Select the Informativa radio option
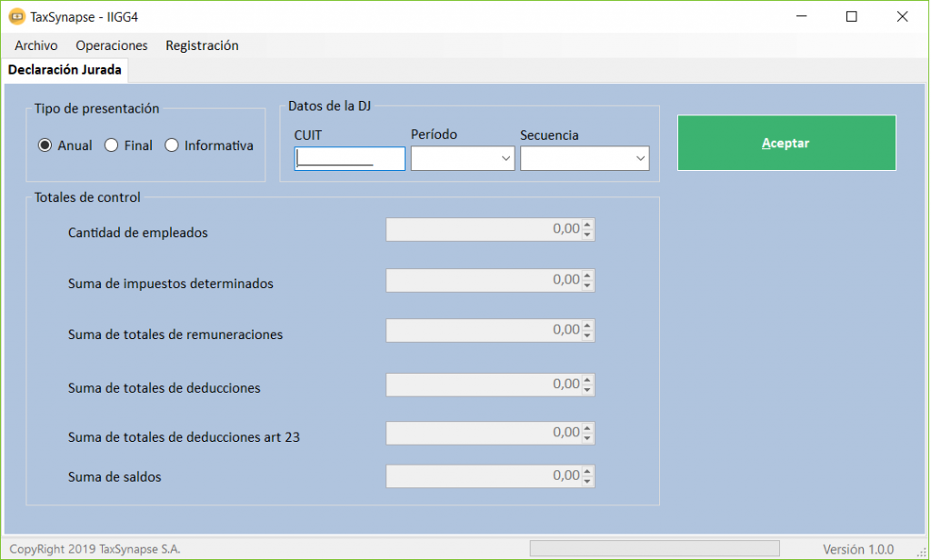The image size is (931, 560). click(172, 145)
